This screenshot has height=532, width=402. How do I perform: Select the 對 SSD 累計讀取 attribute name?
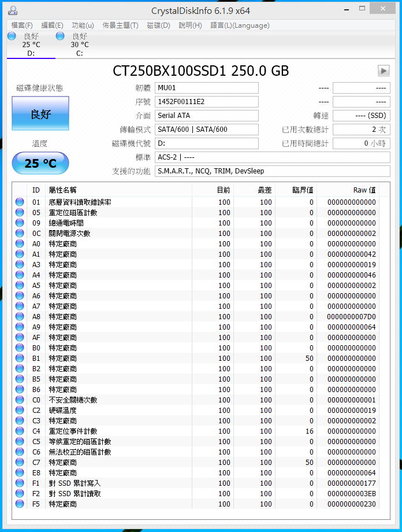[75, 494]
